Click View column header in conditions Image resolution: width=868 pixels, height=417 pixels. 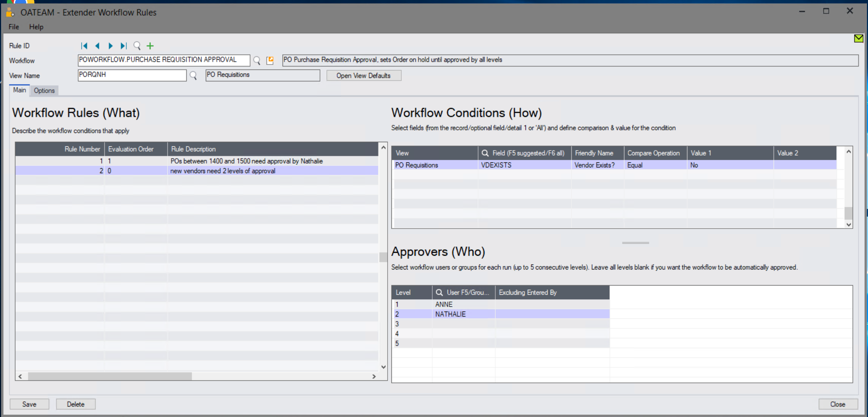(x=435, y=153)
